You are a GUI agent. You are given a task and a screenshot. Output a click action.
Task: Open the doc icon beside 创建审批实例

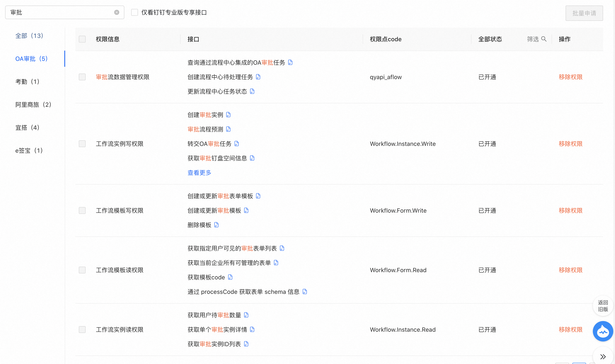tap(228, 115)
